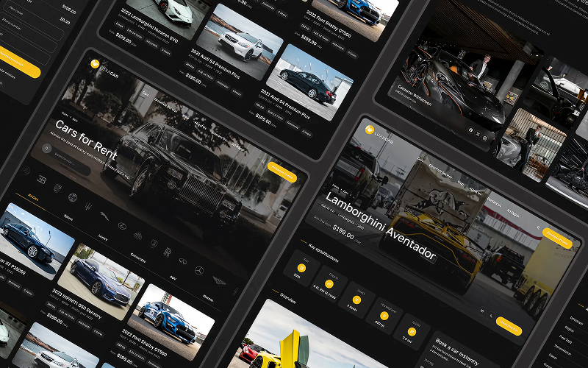588x368 pixels.
Task: Open All Pages menu on Lamborghini page
Action: (513, 213)
